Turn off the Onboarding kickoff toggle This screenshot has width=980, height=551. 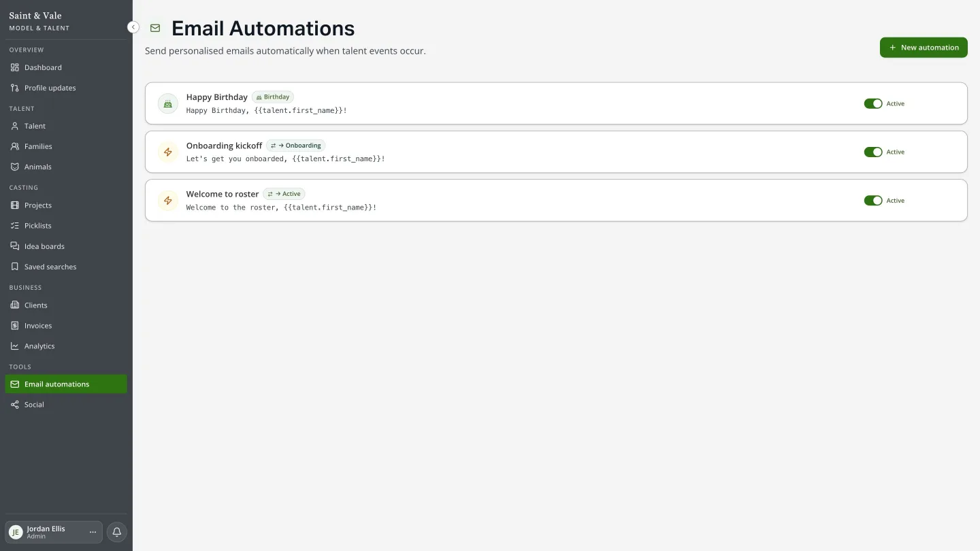tap(873, 152)
